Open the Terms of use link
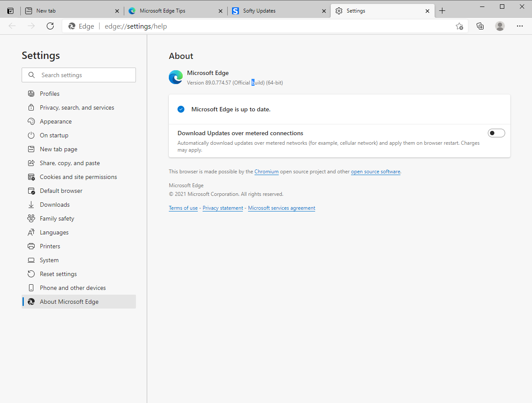The image size is (532, 403). (183, 208)
